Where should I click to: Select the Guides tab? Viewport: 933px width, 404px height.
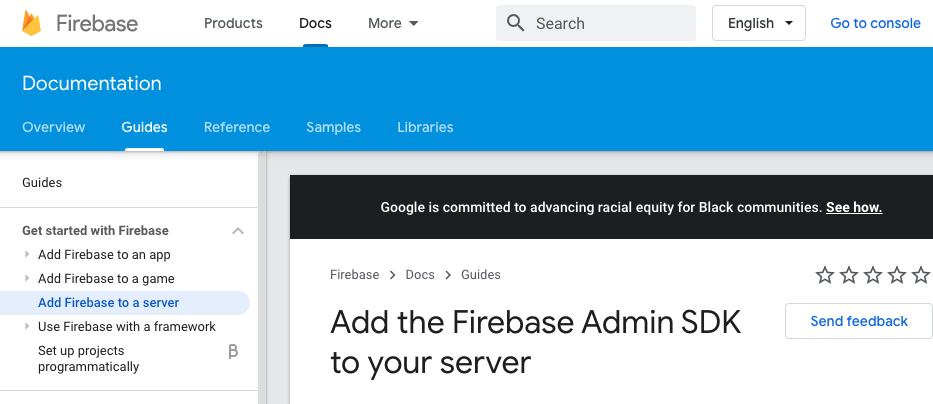pyautogui.click(x=145, y=127)
